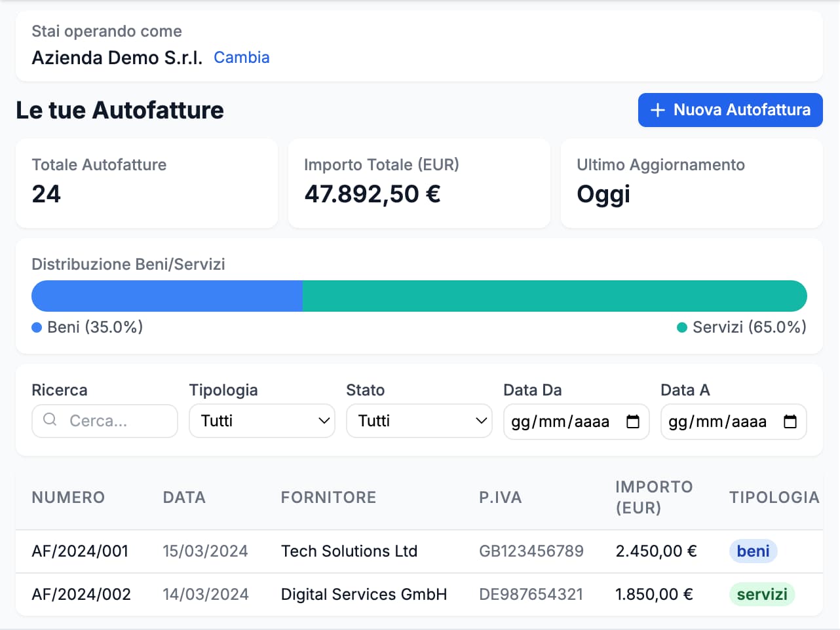This screenshot has width=840, height=630.
Task: Click the plus icon on Nuova Autofattura button
Action: 657,110
